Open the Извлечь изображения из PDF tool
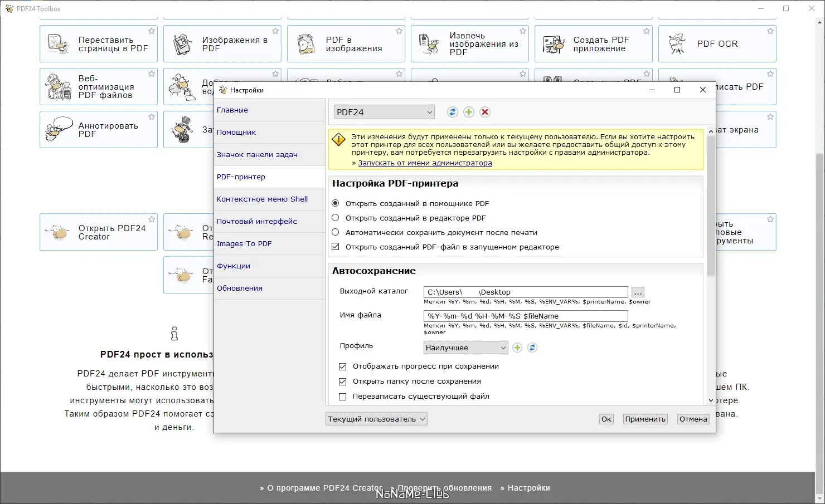 coord(470,44)
